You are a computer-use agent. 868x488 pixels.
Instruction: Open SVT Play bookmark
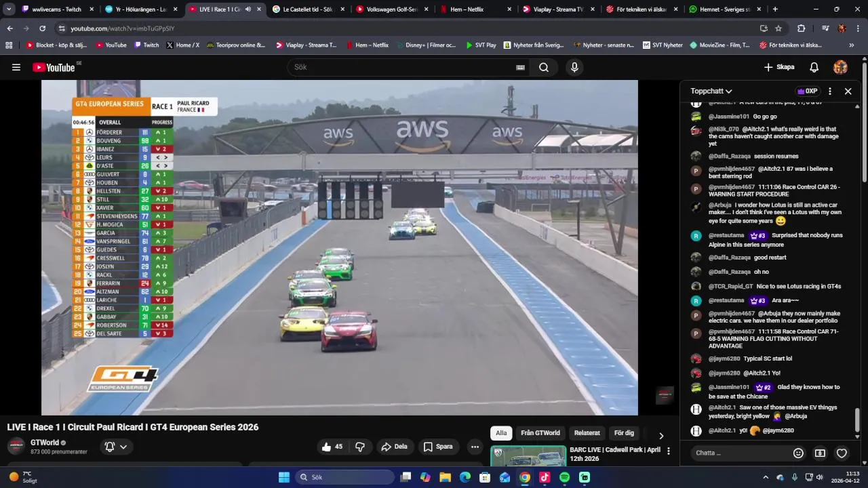tap(481, 45)
